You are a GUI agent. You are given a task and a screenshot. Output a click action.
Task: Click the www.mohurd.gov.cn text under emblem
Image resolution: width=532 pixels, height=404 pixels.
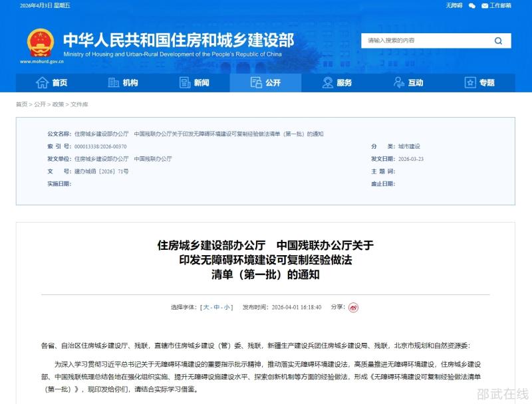click(x=42, y=62)
